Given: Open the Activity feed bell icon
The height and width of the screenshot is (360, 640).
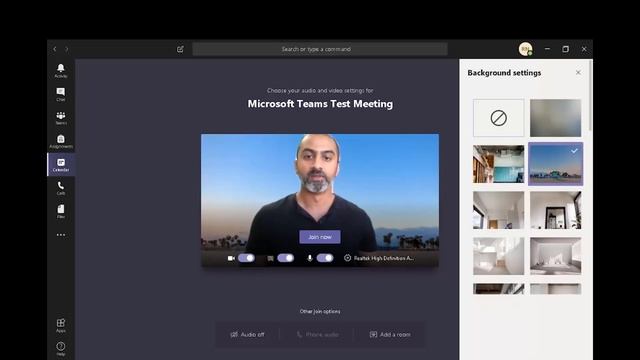Looking at the screenshot, I should click(61, 70).
